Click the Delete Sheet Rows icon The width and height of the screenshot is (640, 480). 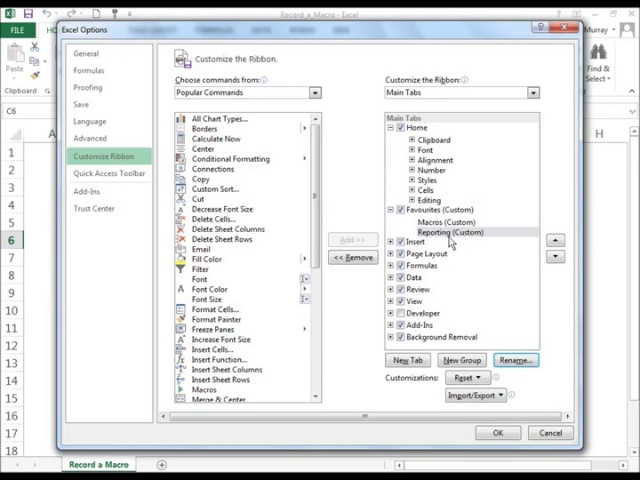[180, 239]
